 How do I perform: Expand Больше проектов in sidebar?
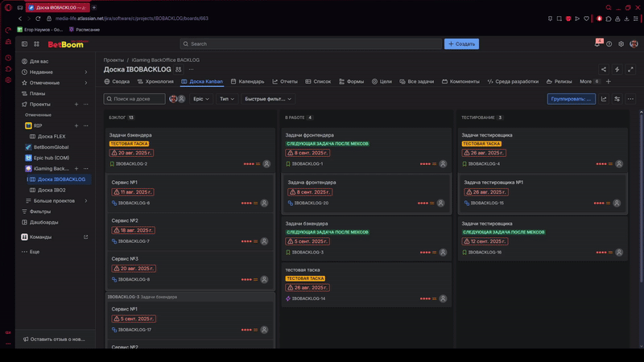click(86, 200)
